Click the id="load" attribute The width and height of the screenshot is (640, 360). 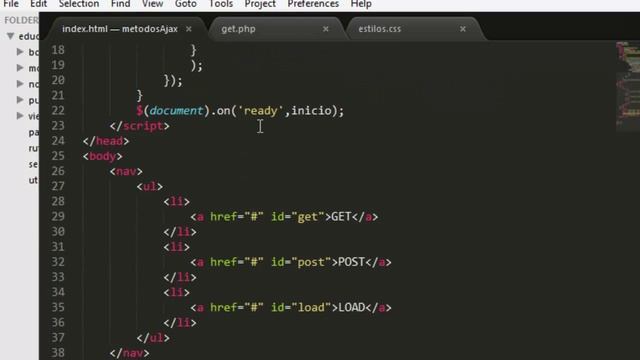[x=301, y=307]
